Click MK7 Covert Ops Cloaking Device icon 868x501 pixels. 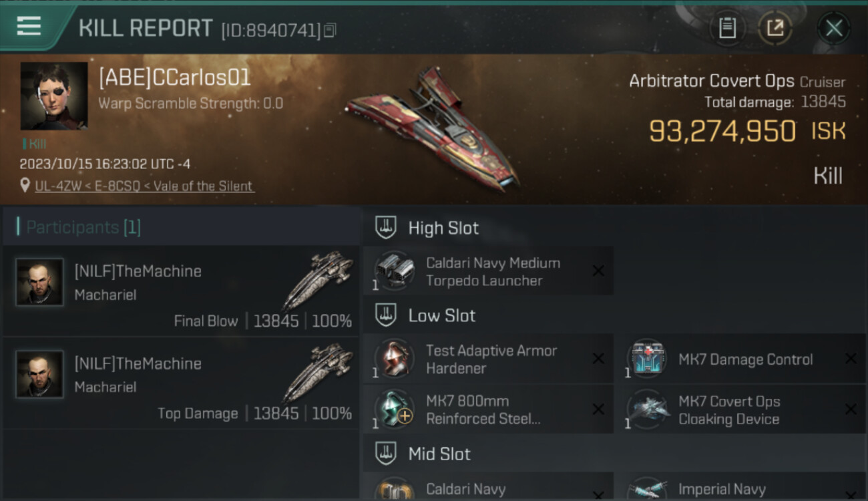(646, 409)
